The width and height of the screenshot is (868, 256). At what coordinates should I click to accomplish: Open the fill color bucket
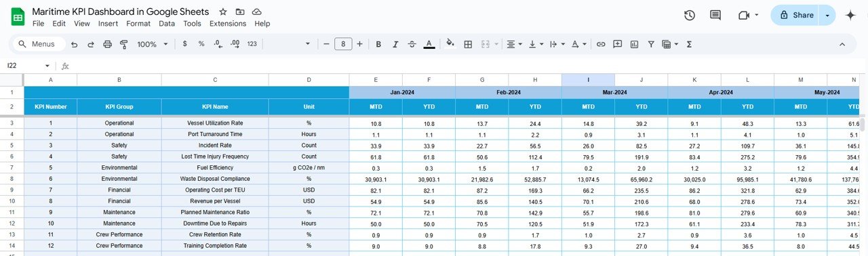click(450, 44)
